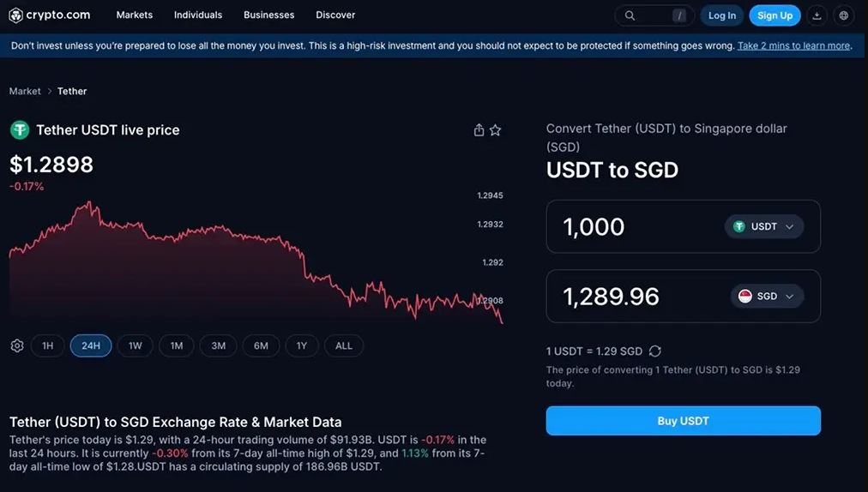Edit the 1,000 USDT amount field
This screenshot has height=492, width=868.
[x=683, y=226]
